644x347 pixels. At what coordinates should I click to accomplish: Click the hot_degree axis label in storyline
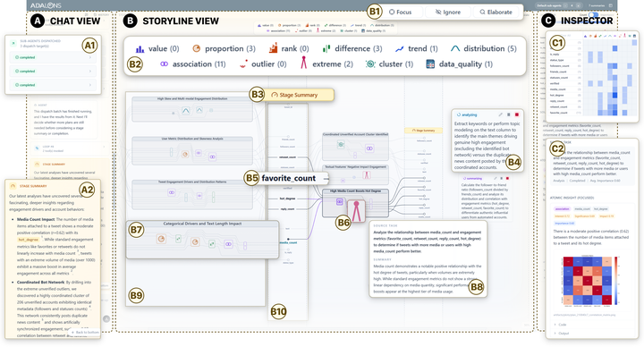pos(287,199)
